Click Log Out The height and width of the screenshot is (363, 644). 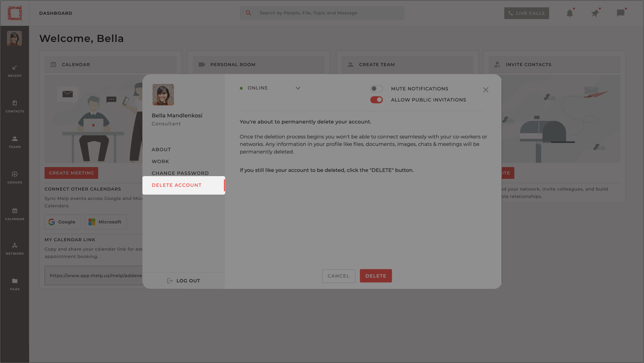point(184,281)
